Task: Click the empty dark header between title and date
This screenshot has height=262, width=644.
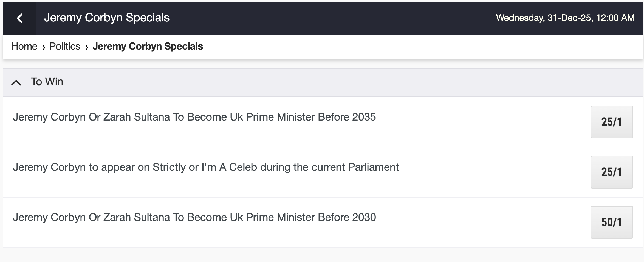Action: tap(329, 18)
